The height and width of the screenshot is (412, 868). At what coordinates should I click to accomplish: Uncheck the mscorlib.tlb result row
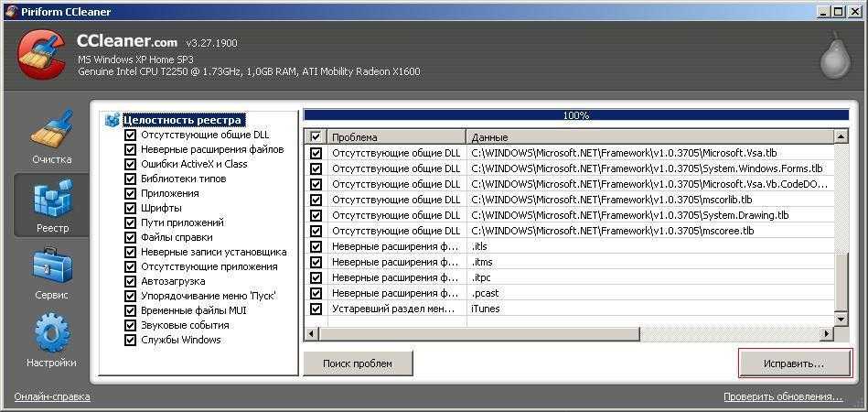tap(316, 200)
